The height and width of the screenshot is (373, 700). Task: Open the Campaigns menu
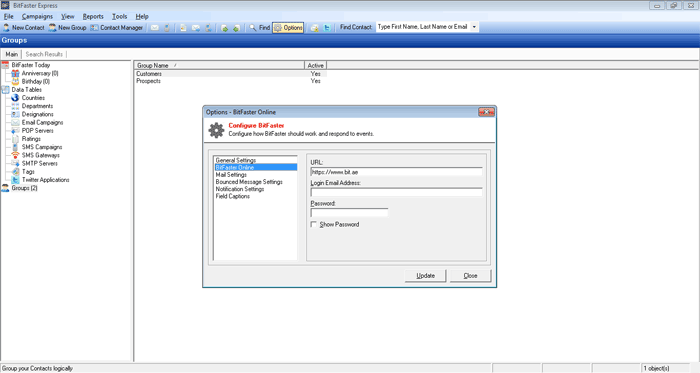[37, 17]
